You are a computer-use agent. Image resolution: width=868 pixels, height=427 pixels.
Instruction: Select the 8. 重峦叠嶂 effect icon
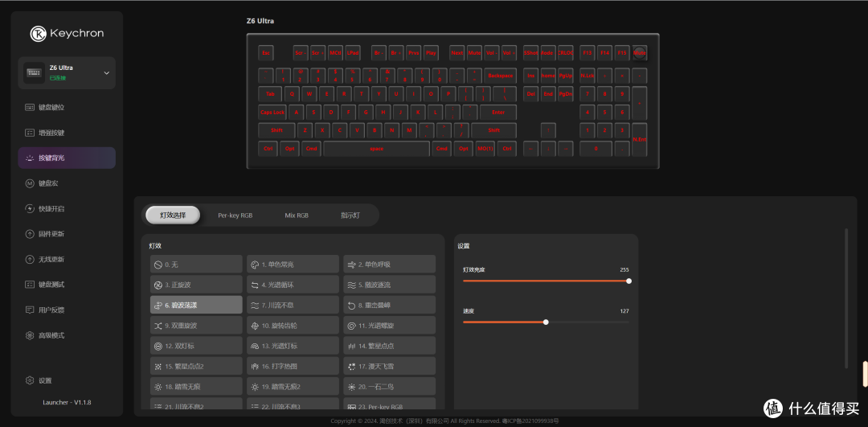tap(351, 305)
